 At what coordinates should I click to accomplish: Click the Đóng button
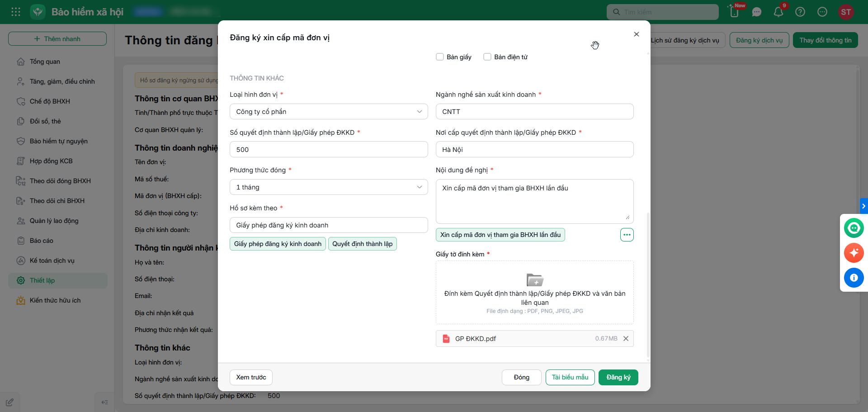point(521,377)
